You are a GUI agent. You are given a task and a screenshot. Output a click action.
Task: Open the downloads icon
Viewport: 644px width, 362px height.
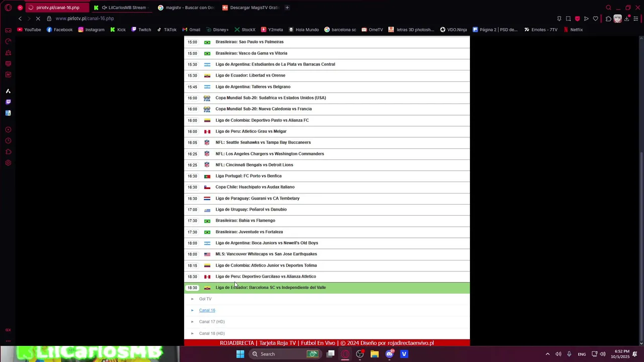(626, 19)
